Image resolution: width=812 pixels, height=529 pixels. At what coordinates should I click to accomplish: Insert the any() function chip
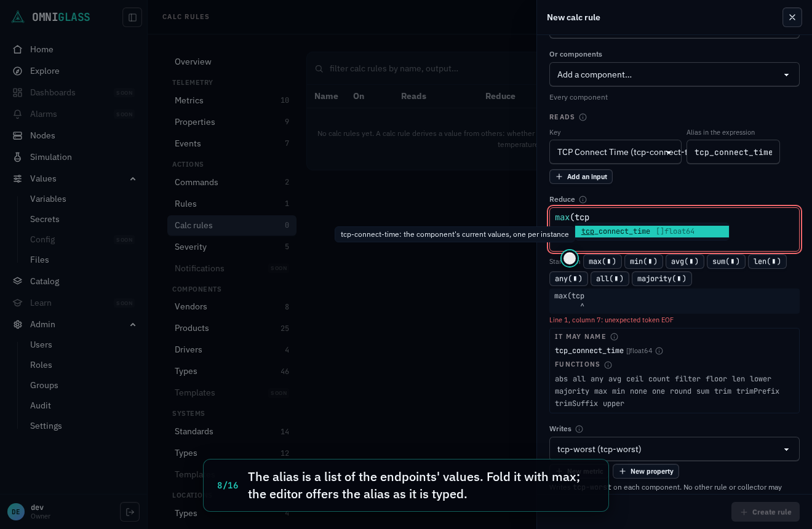pyautogui.click(x=568, y=279)
